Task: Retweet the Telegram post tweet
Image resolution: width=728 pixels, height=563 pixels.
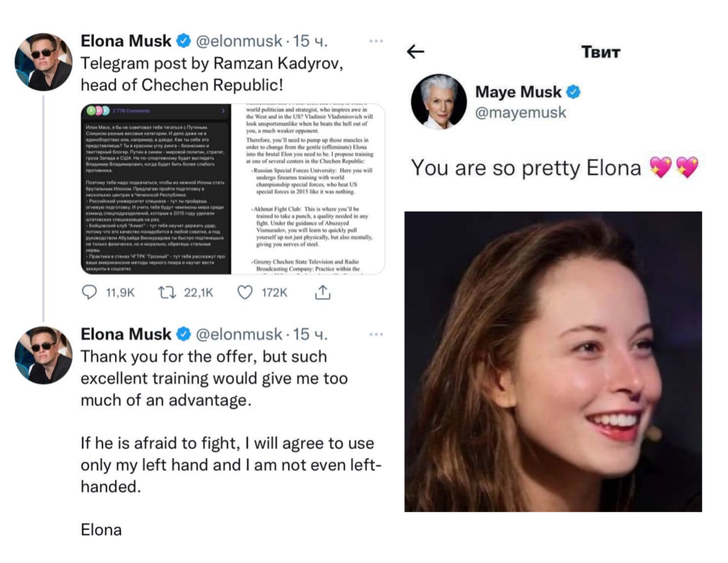Action: [x=167, y=293]
